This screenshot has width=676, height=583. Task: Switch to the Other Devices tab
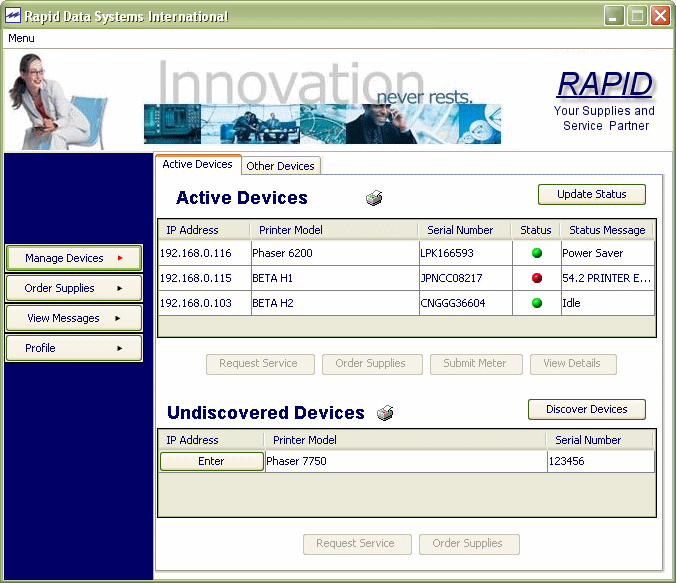(281, 166)
